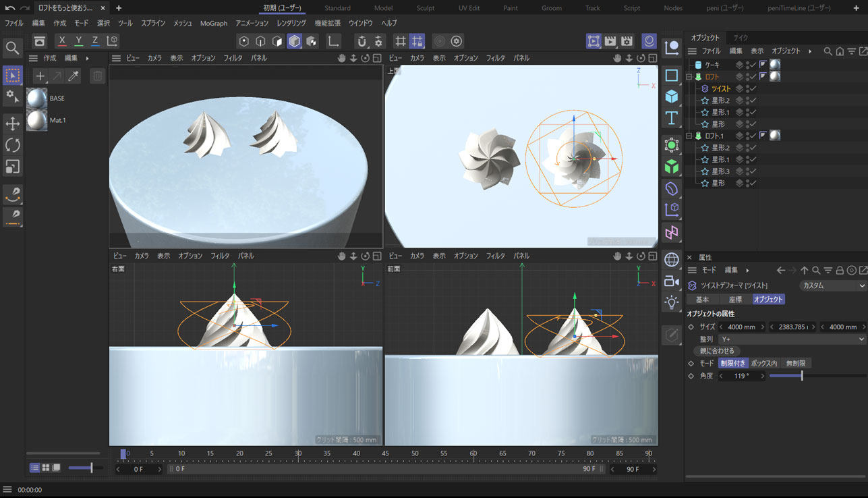Open the MoGraph menu
Image resolution: width=868 pixels, height=498 pixels.
(x=214, y=23)
